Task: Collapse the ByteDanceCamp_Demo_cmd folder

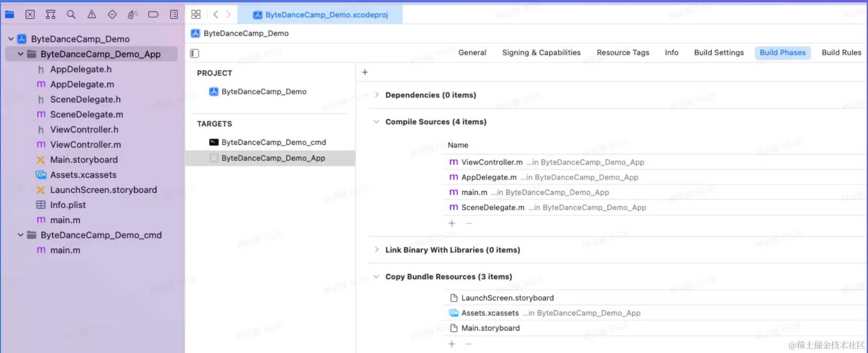Action: 21,235
